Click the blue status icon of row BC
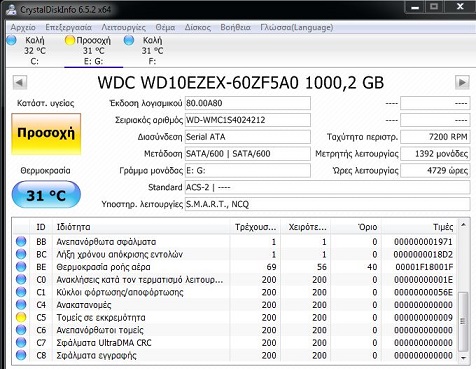 (x=21, y=254)
